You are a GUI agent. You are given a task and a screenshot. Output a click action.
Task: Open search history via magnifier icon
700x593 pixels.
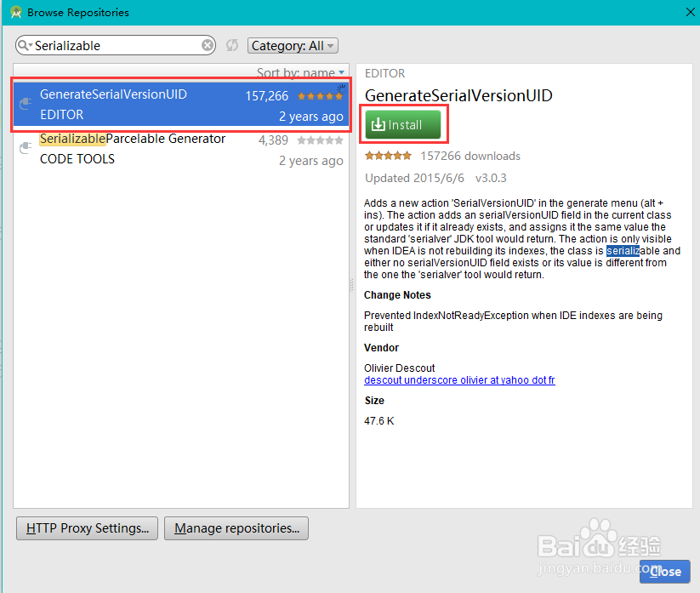click(25, 46)
